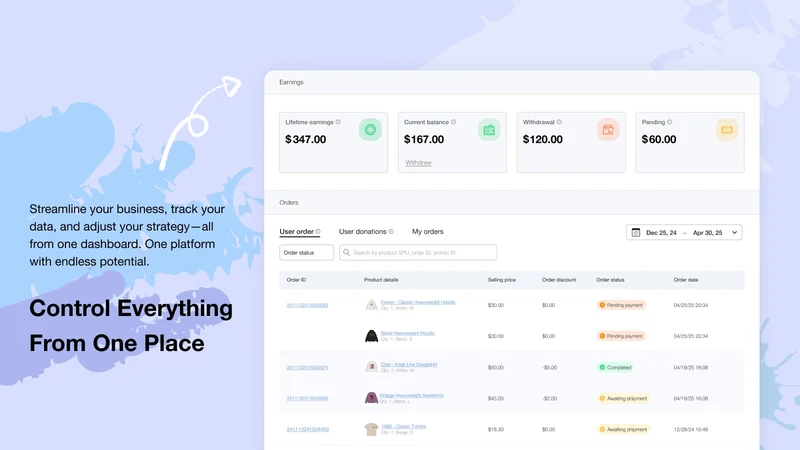The height and width of the screenshot is (450, 800).
Task: Open order ID link in Cats Sweatshirt row
Action: [x=307, y=367]
